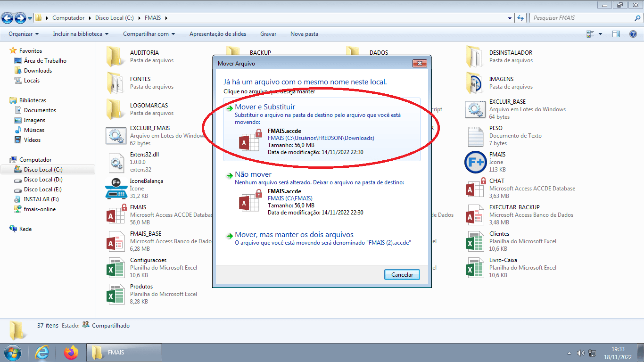Select the EXECUTAR_BACKUP Access icon
This screenshot has height=362, width=644.
(475, 214)
